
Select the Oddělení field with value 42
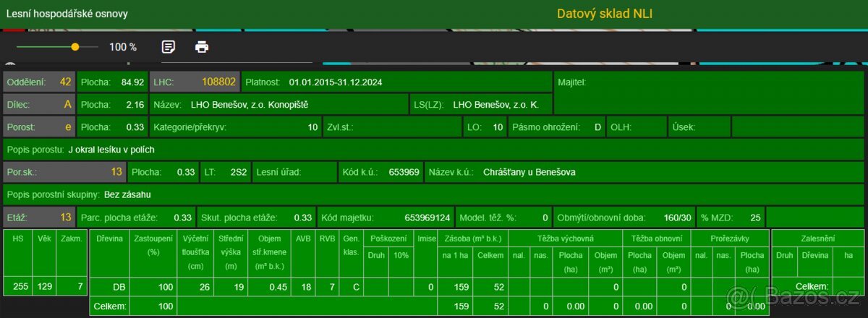pyautogui.click(x=39, y=82)
